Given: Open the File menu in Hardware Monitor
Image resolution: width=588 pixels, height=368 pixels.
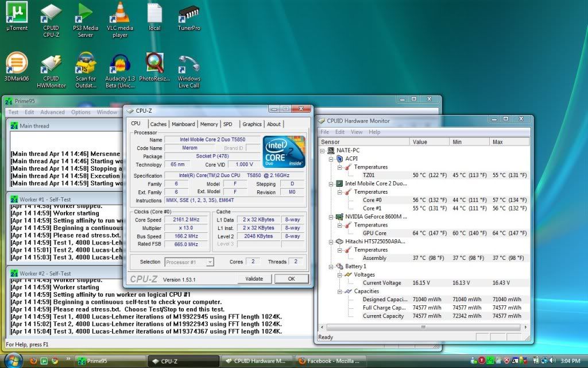Looking at the screenshot, I should 325,132.
